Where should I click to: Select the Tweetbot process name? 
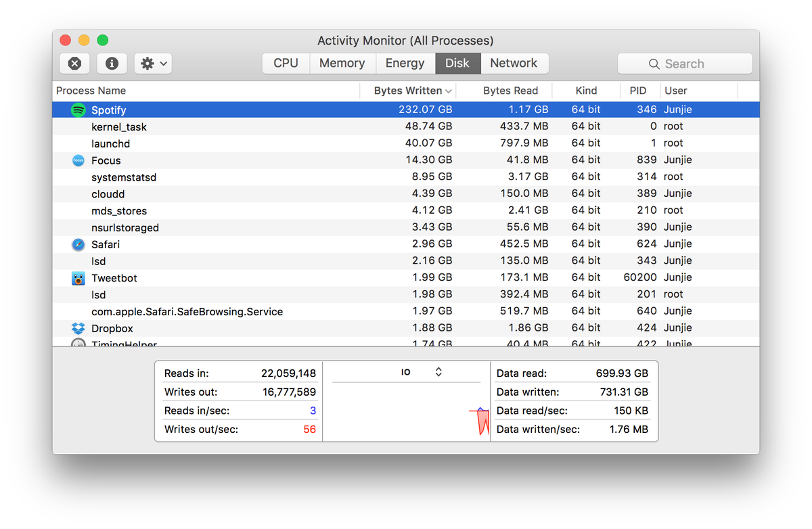[x=114, y=278]
